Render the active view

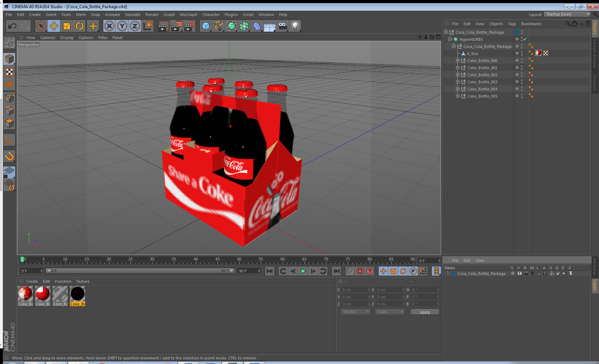coord(163,26)
